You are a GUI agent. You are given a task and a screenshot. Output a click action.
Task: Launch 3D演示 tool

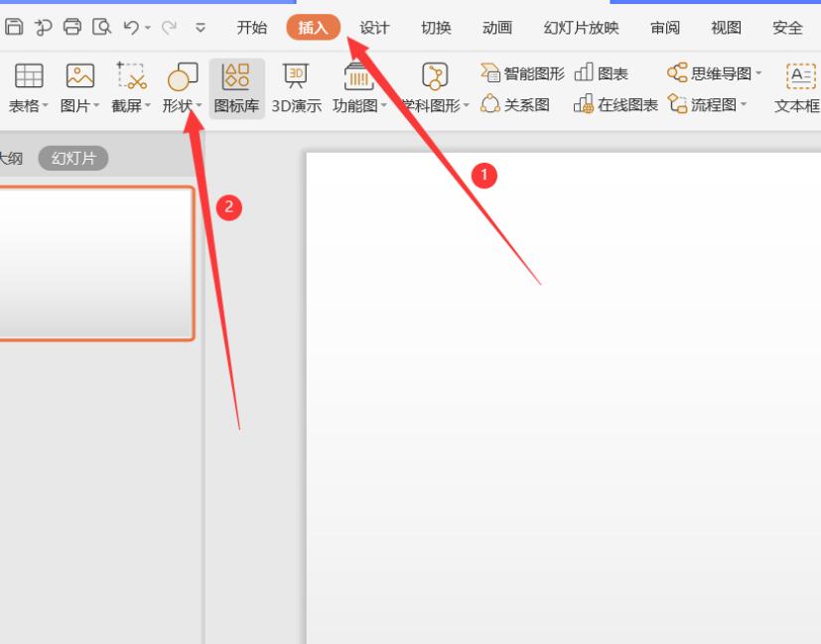pos(297,87)
